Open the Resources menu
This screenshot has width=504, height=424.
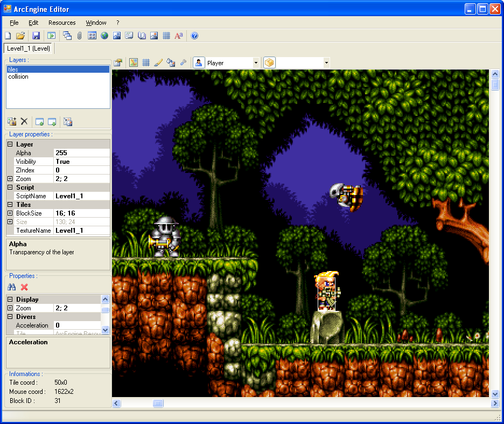(x=62, y=23)
